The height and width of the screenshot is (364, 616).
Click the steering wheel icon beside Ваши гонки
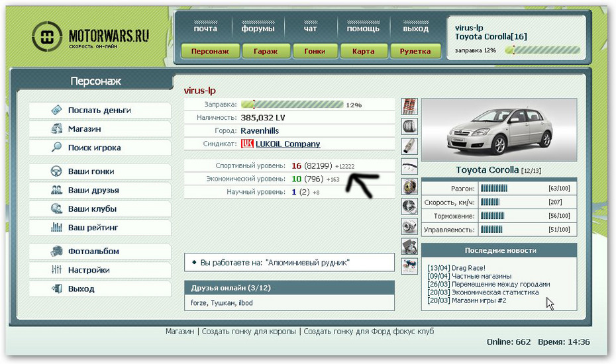(x=56, y=171)
